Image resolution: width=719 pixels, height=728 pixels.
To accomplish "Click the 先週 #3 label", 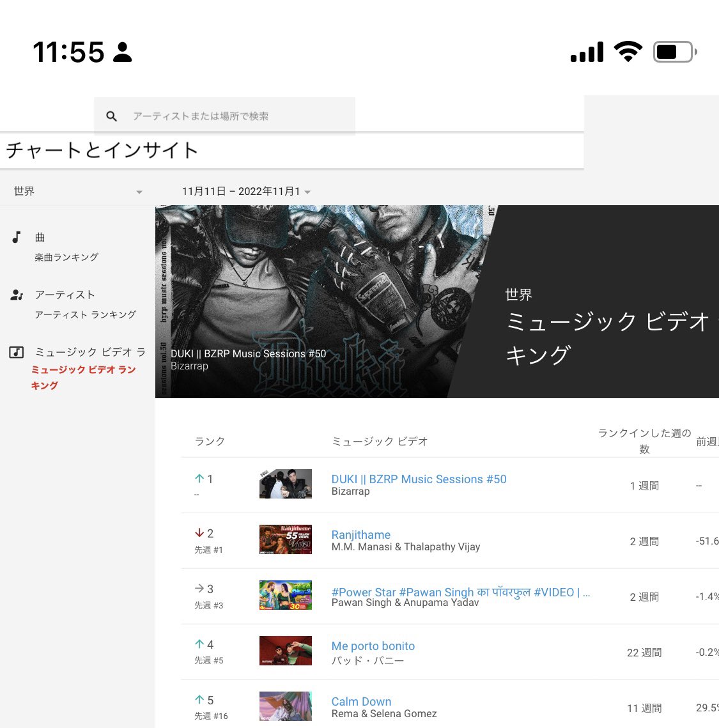I will click(x=209, y=605).
